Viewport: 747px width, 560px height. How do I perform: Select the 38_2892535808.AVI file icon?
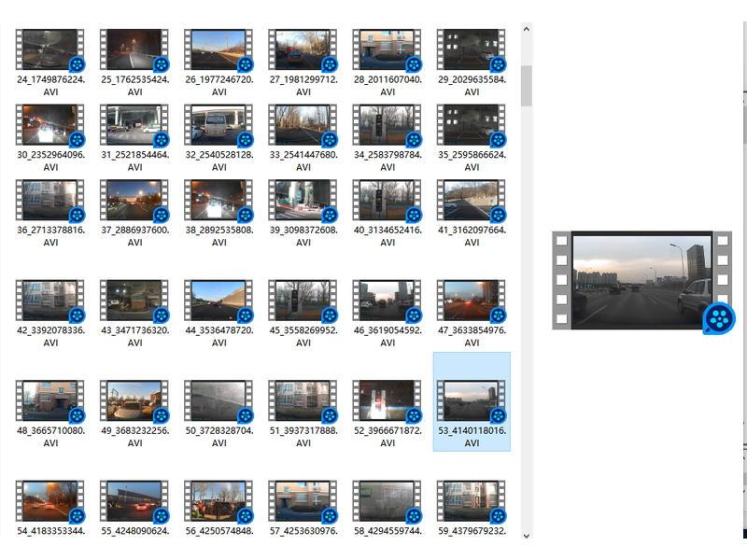219,200
